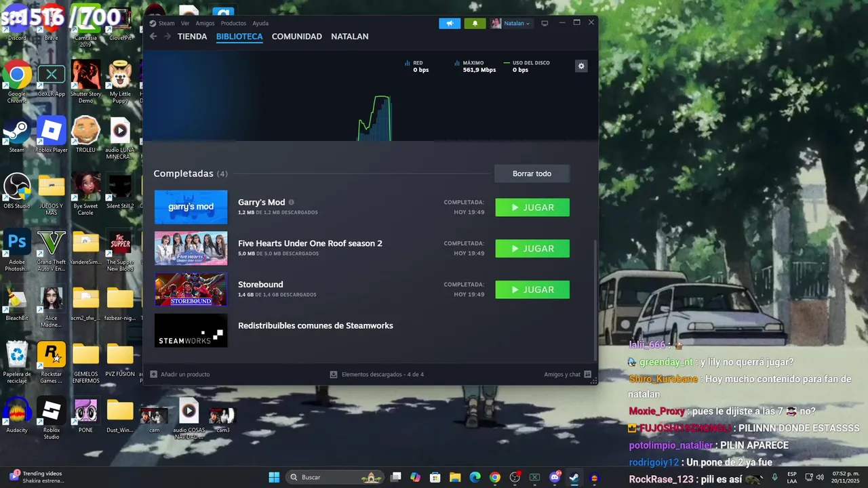This screenshot has width=868, height=488.
Task: Click the taskbar Buscar search box
Action: (334, 477)
